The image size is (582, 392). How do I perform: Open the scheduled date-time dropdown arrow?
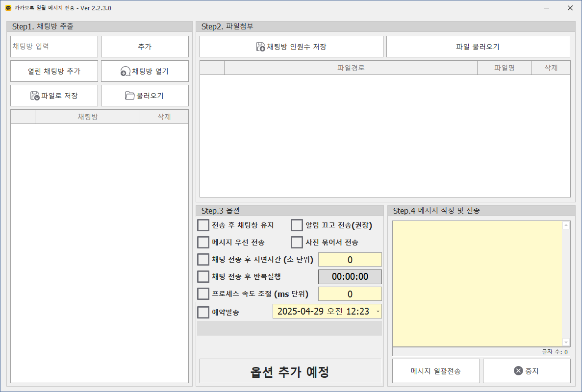tap(378, 311)
